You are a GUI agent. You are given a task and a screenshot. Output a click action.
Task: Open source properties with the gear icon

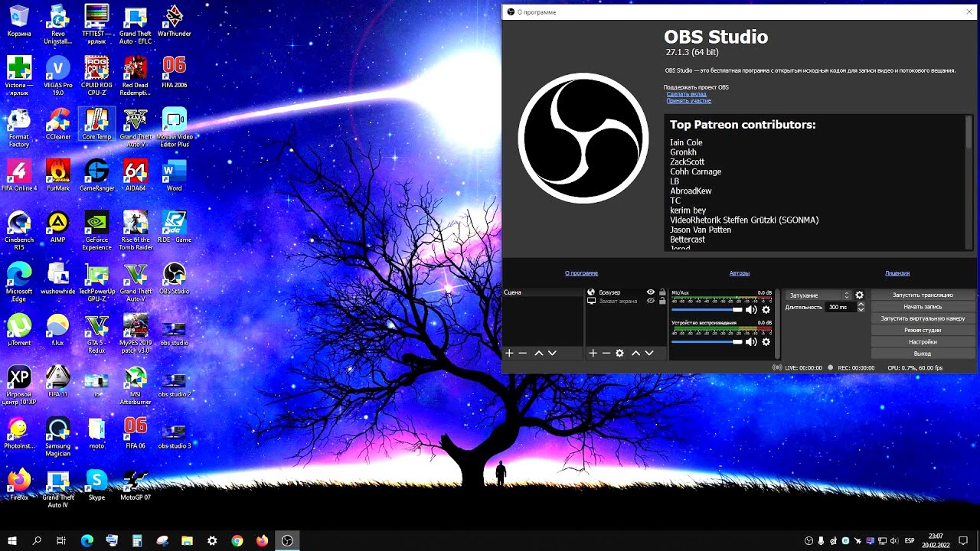pyautogui.click(x=619, y=353)
